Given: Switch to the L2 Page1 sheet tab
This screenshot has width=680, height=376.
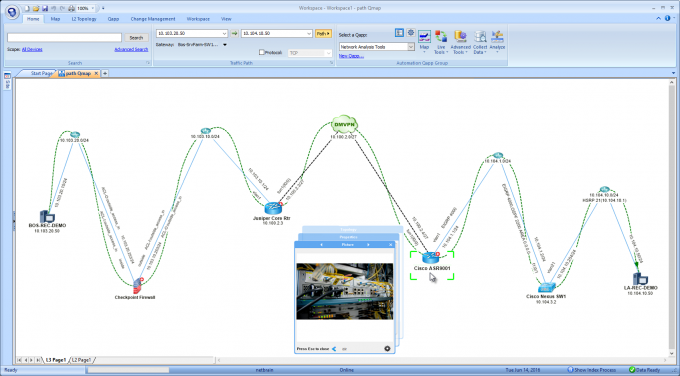Looking at the screenshot, I should pos(81,360).
